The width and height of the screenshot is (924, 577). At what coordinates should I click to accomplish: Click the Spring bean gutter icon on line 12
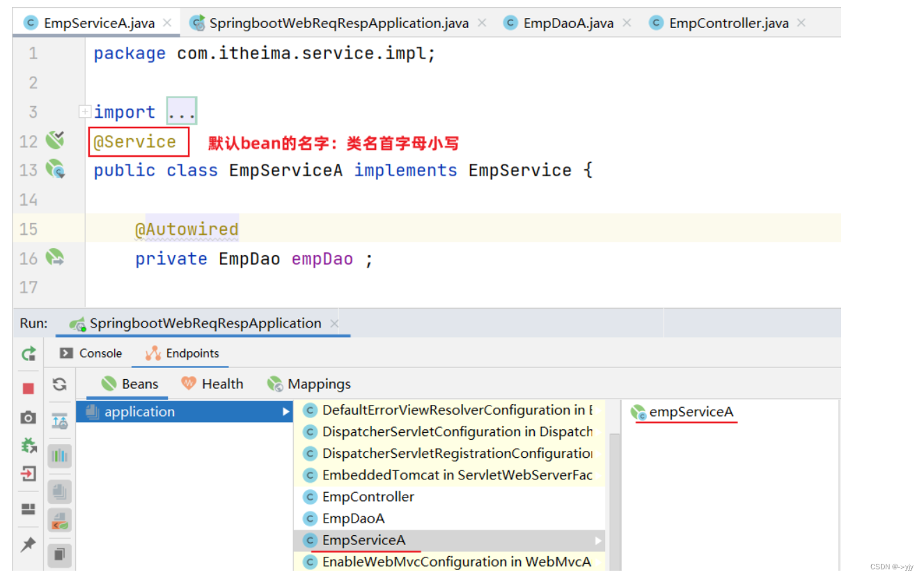coord(55,140)
